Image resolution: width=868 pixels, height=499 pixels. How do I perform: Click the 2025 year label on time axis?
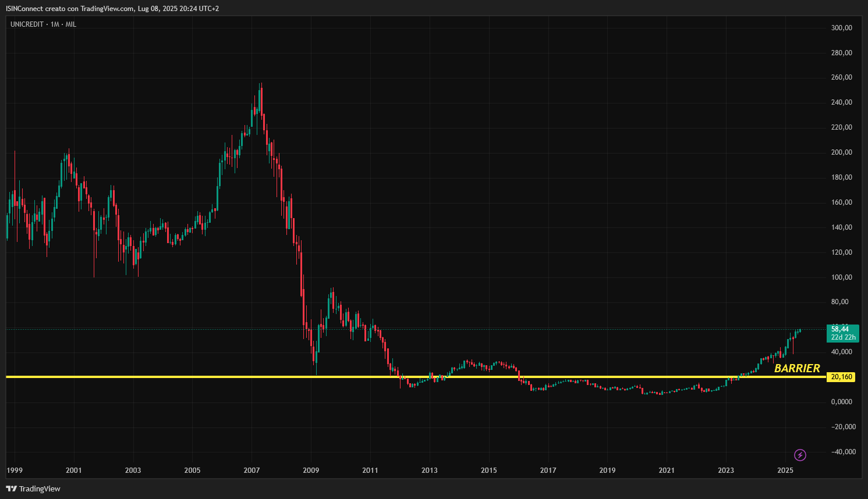click(785, 471)
